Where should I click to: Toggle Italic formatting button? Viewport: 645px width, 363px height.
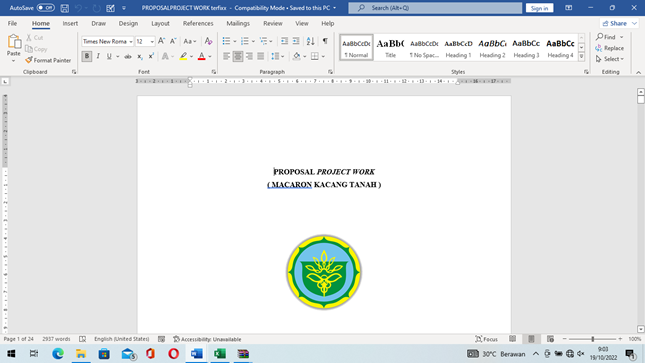click(98, 56)
